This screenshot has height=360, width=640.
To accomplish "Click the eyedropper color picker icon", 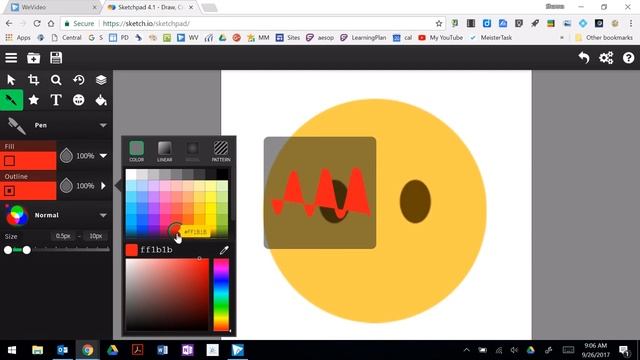I will point(224,250).
